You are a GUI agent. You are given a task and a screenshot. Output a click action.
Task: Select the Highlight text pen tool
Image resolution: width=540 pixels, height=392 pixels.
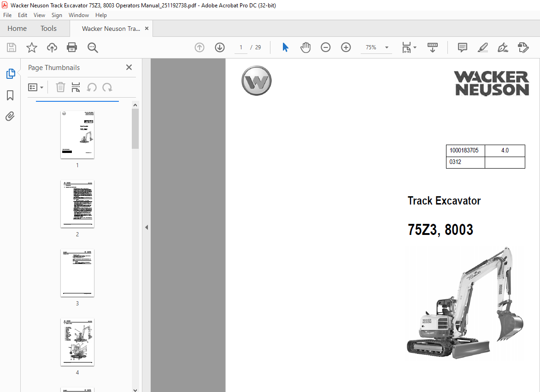[483, 47]
